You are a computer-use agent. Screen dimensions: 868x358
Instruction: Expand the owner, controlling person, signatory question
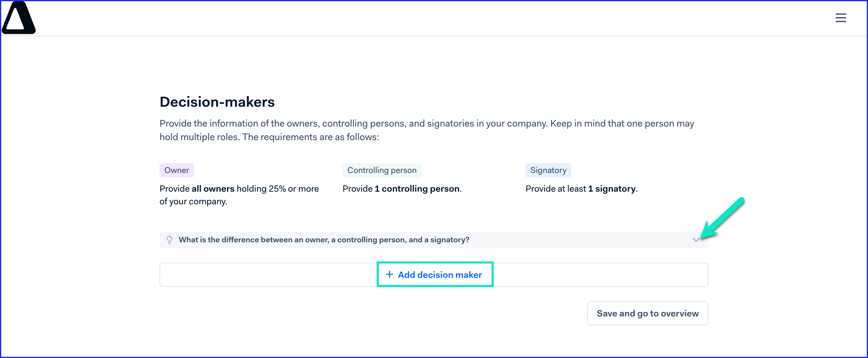point(434,240)
